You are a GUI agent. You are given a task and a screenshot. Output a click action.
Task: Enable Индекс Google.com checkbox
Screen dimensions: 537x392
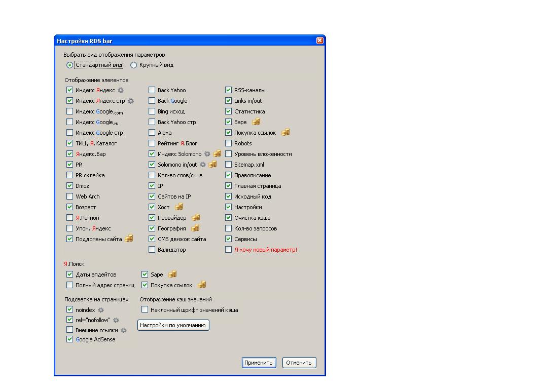point(69,111)
